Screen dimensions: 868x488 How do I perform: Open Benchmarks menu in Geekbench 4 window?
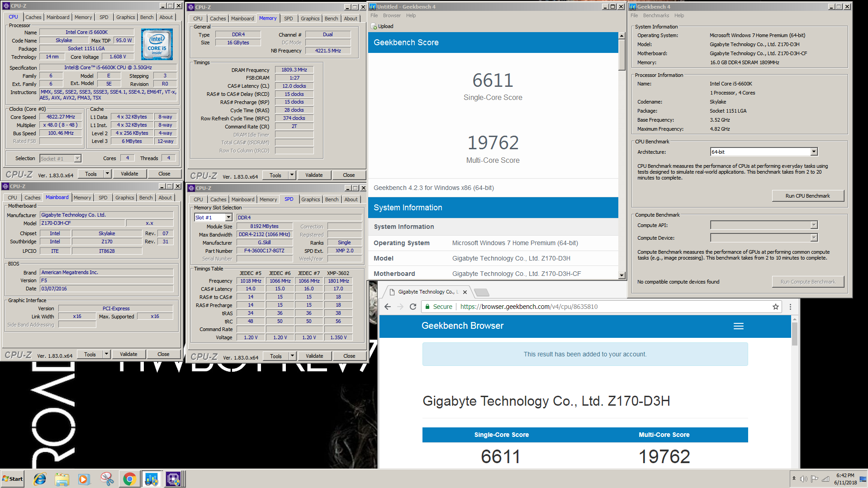coord(656,15)
